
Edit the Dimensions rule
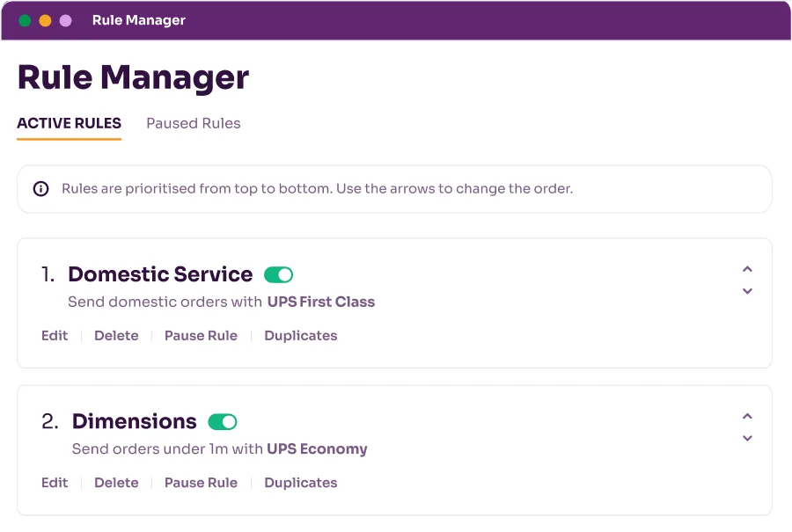click(x=55, y=483)
